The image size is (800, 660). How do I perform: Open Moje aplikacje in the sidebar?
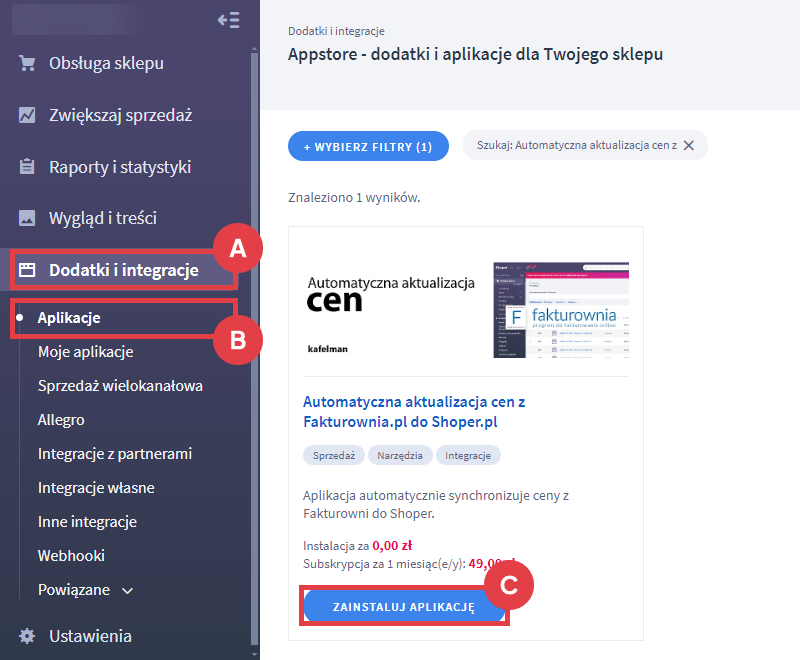pyautogui.click(x=86, y=352)
